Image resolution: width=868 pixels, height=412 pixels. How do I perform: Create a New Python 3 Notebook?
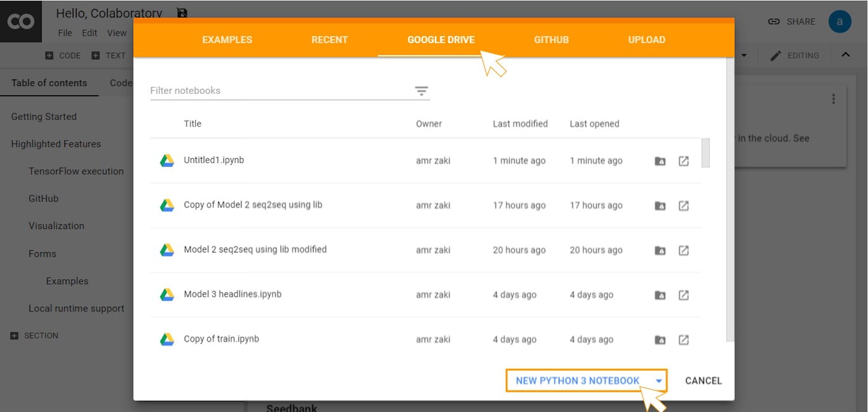(577, 381)
